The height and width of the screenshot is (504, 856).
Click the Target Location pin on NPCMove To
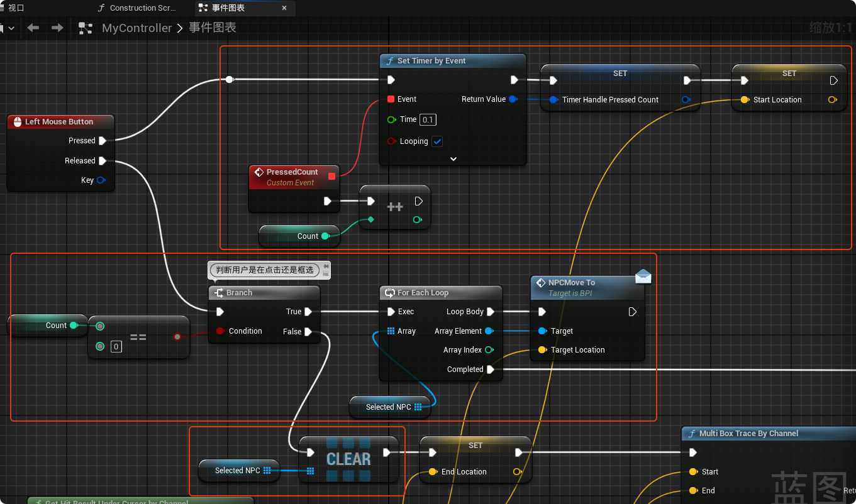pyautogui.click(x=542, y=350)
